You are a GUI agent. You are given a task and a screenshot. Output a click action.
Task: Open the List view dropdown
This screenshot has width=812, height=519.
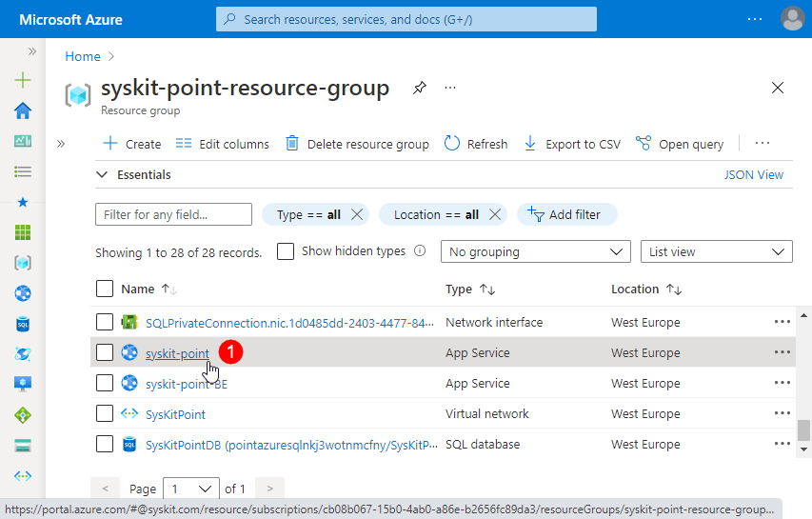coord(716,251)
